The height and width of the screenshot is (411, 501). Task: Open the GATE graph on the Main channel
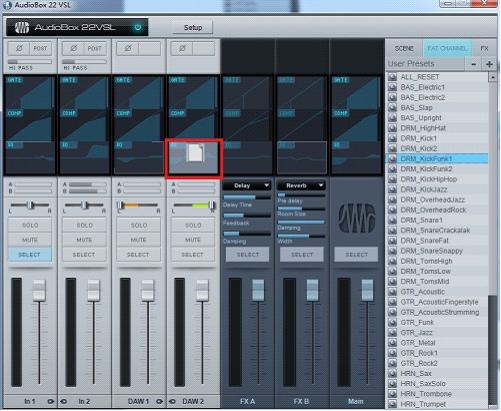pyautogui.click(x=356, y=92)
